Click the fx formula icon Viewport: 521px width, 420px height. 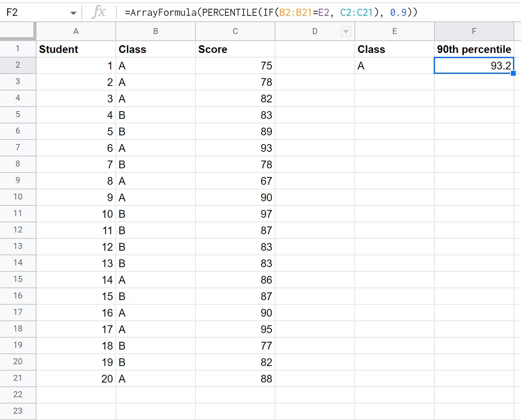(99, 12)
